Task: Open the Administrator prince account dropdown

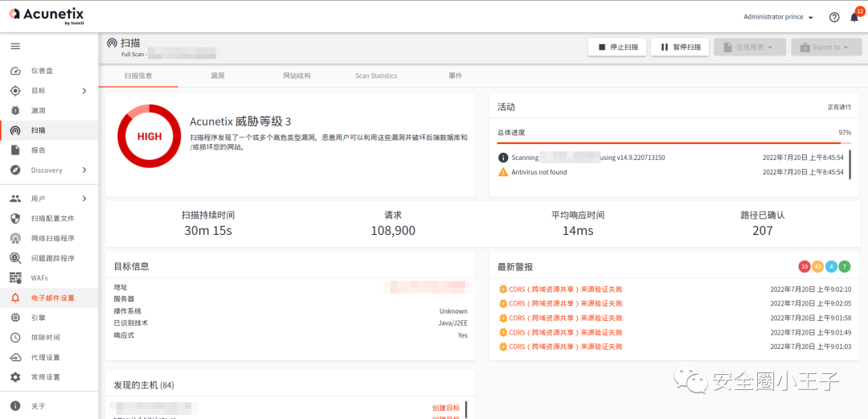Action: click(778, 17)
